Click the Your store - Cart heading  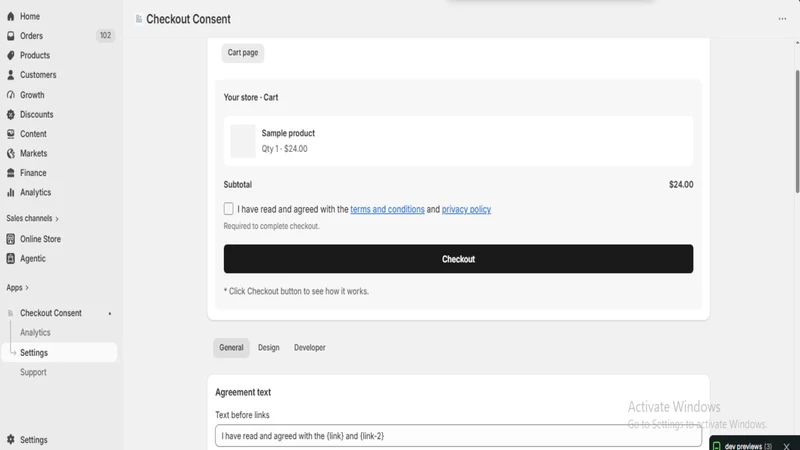(x=251, y=97)
